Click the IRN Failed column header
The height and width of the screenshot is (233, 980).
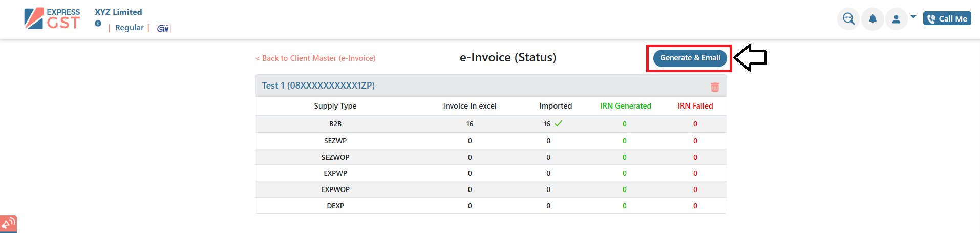click(x=695, y=106)
